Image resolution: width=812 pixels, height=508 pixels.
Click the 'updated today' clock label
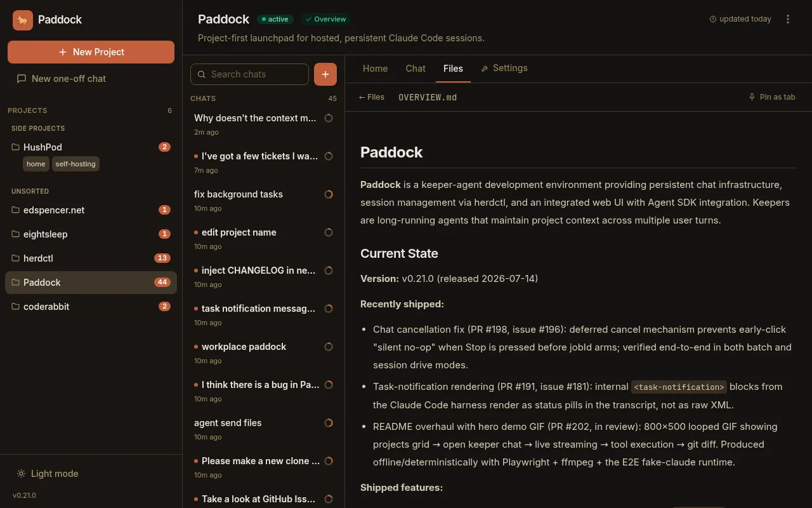tap(740, 19)
